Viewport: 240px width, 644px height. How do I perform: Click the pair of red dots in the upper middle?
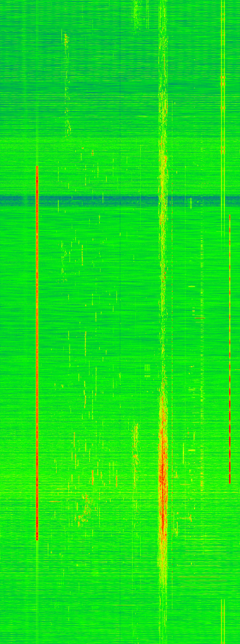[93, 153]
